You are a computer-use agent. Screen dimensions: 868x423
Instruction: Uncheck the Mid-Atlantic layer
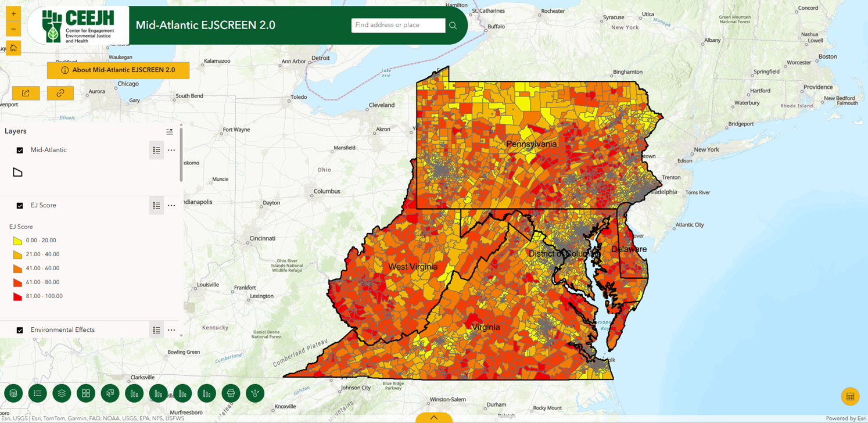(20, 150)
